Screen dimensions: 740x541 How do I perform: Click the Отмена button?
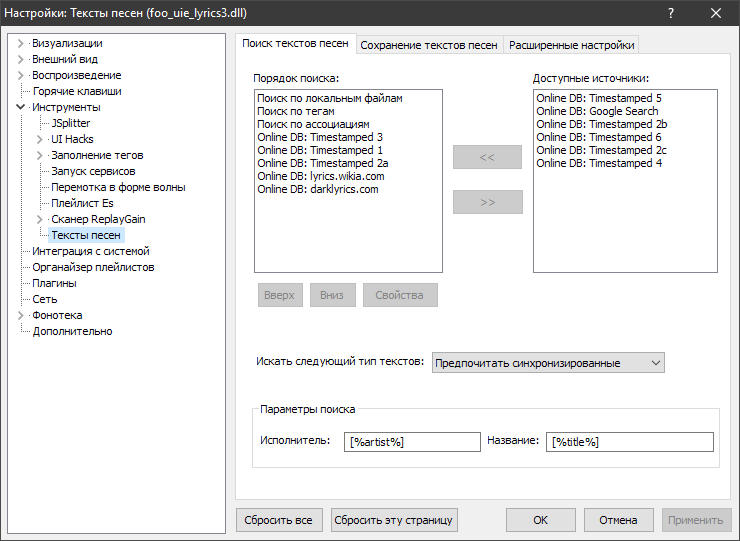coord(618,520)
